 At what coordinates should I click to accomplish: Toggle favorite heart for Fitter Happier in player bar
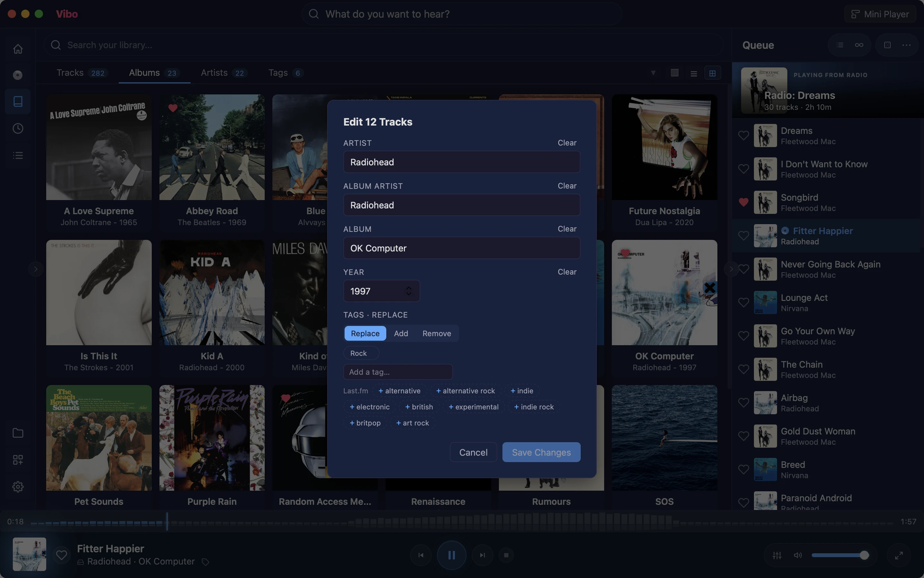[62, 555]
